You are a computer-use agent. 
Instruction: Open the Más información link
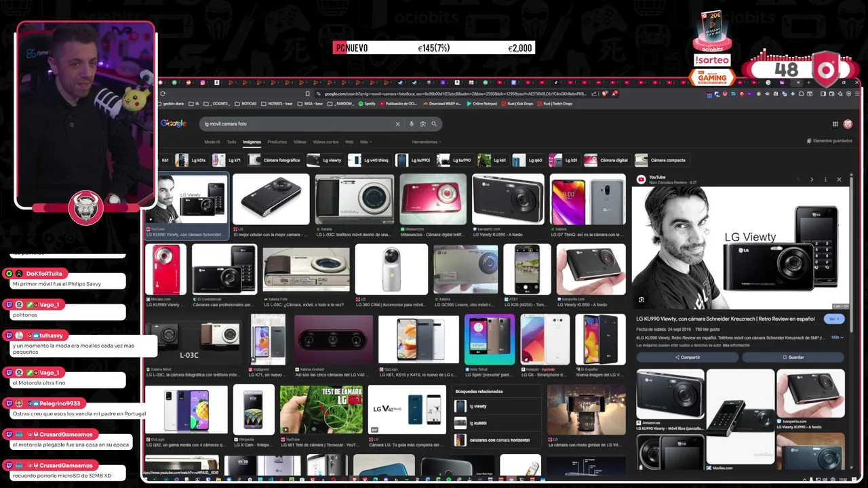[x=736, y=345]
